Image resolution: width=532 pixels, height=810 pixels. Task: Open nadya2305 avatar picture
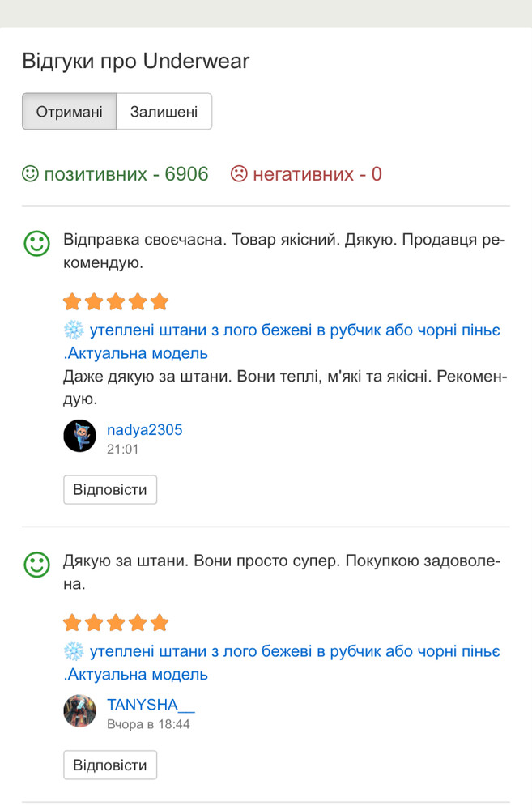[80, 436]
